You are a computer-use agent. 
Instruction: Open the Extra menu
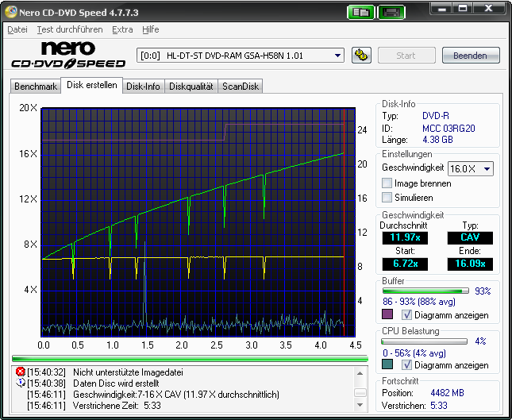pyautogui.click(x=122, y=29)
